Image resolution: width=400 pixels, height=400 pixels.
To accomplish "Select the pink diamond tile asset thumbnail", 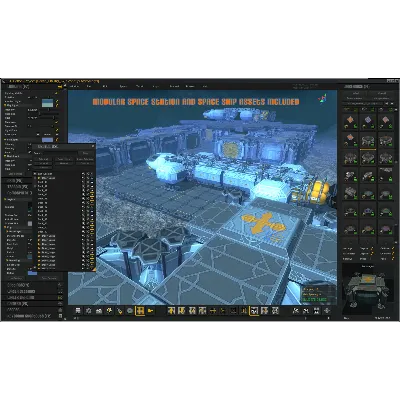I will pyautogui.click(x=385, y=122).
